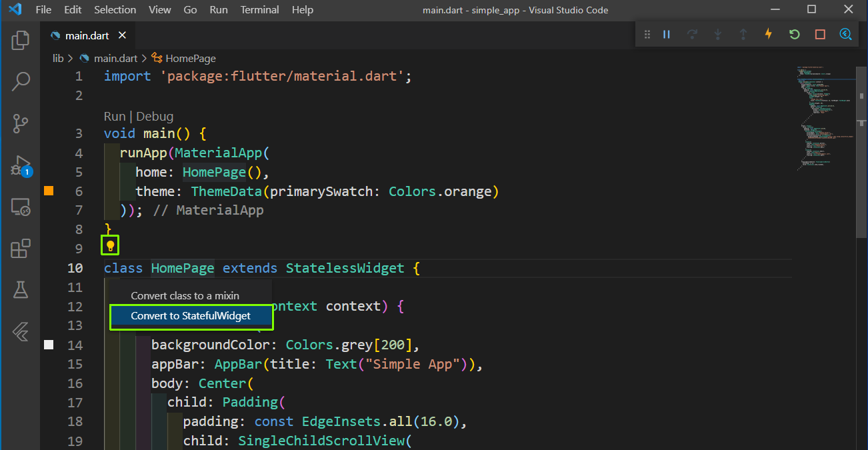Open the Edit menu
Image resolution: width=868 pixels, height=450 pixels.
(73, 10)
